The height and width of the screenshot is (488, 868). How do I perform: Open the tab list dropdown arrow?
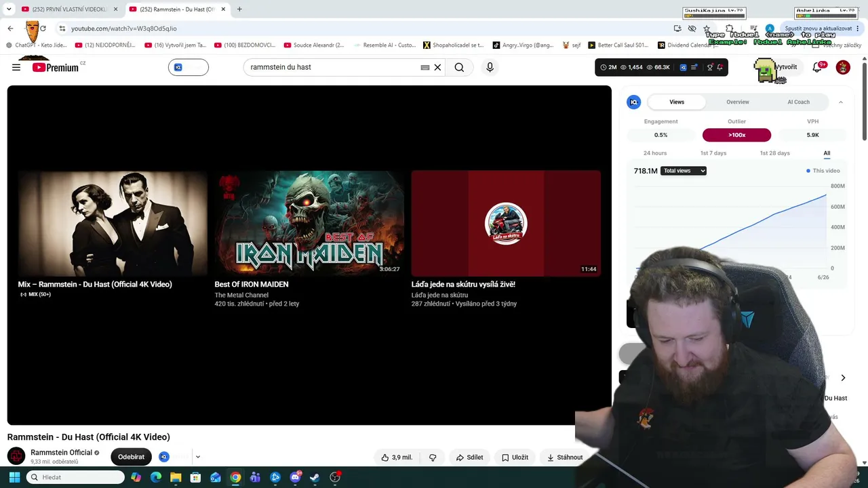9,9
